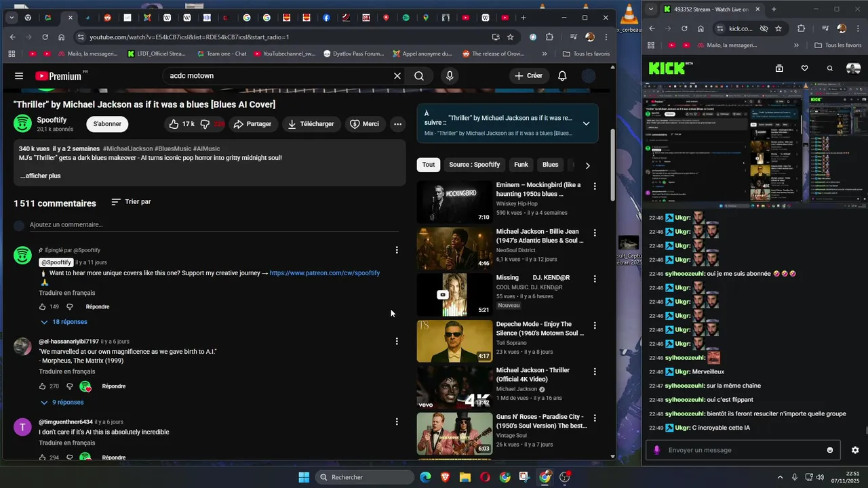Select the Source : Spooftify chip
The height and width of the screenshot is (488, 868).
[x=474, y=165]
